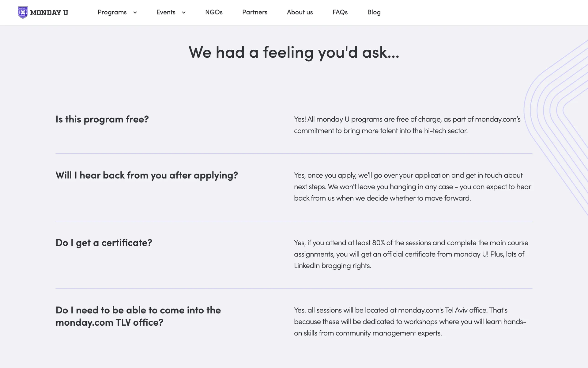Click the MONDAY U wordmark text
The width and height of the screenshot is (588, 368).
(x=49, y=13)
